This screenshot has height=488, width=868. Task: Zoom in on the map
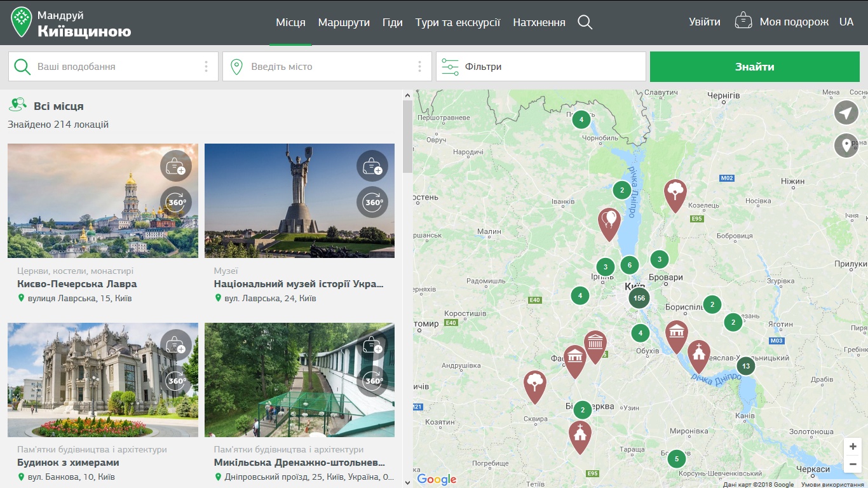[x=853, y=447]
